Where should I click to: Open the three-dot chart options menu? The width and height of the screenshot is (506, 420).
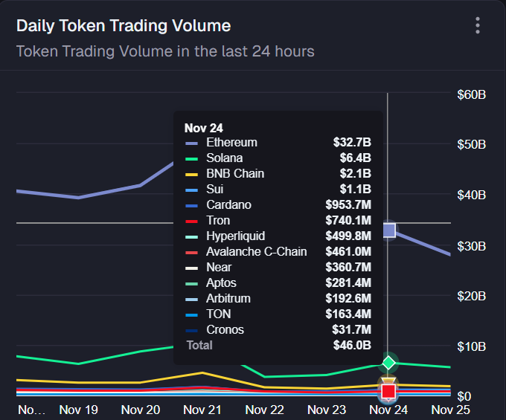click(x=478, y=26)
